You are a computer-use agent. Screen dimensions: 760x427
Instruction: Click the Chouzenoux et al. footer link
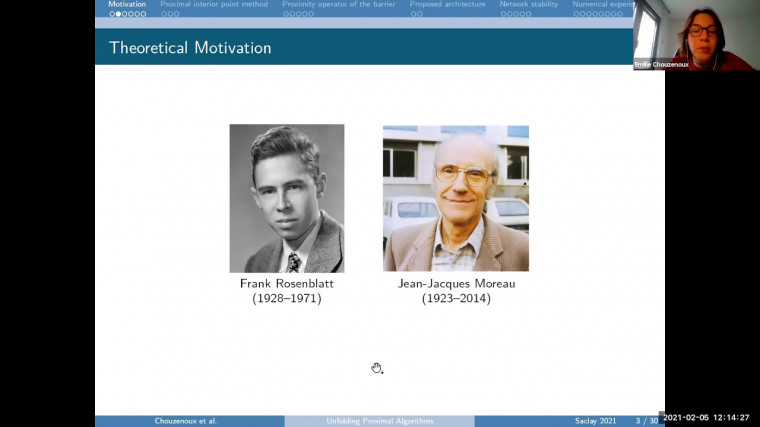184,421
